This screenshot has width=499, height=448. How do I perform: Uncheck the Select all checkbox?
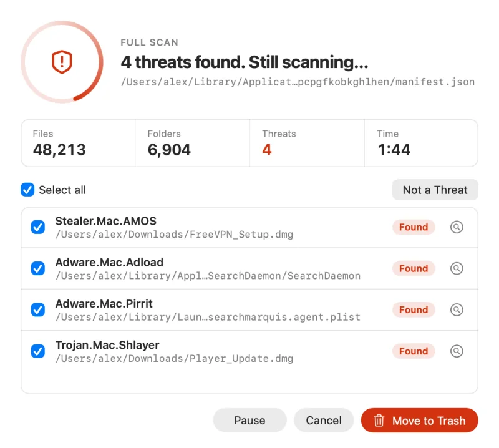tap(27, 190)
